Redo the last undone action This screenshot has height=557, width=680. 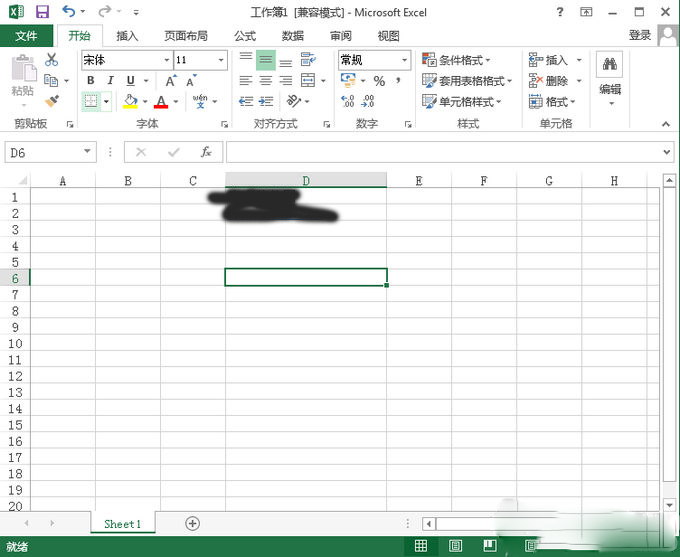click(x=105, y=11)
